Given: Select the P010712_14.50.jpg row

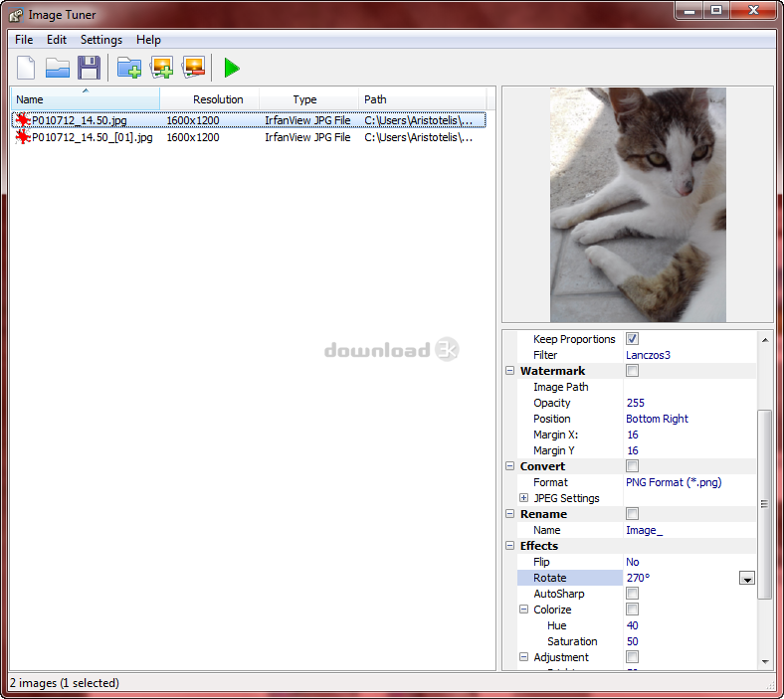Looking at the screenshot, I should tap(249, 120).
